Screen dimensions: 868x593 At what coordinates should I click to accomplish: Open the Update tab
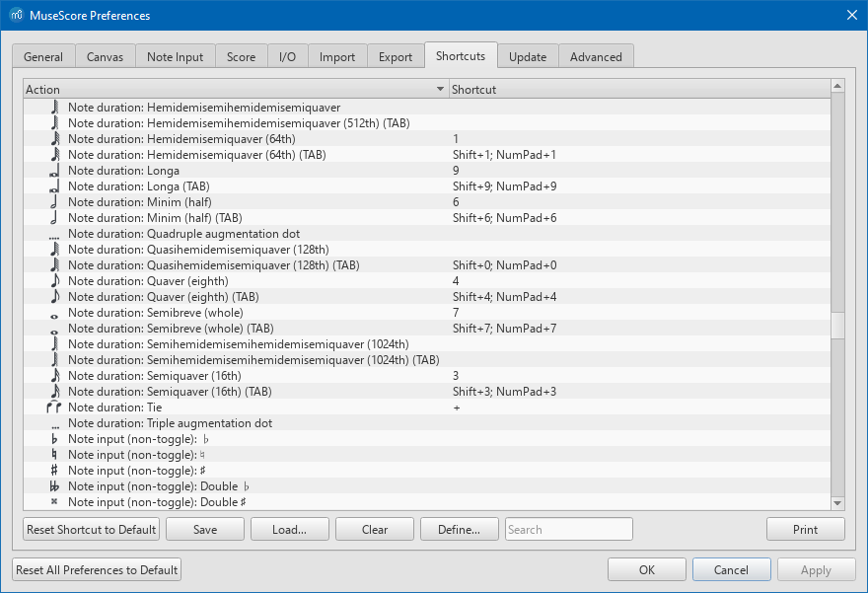click(528, 57)
